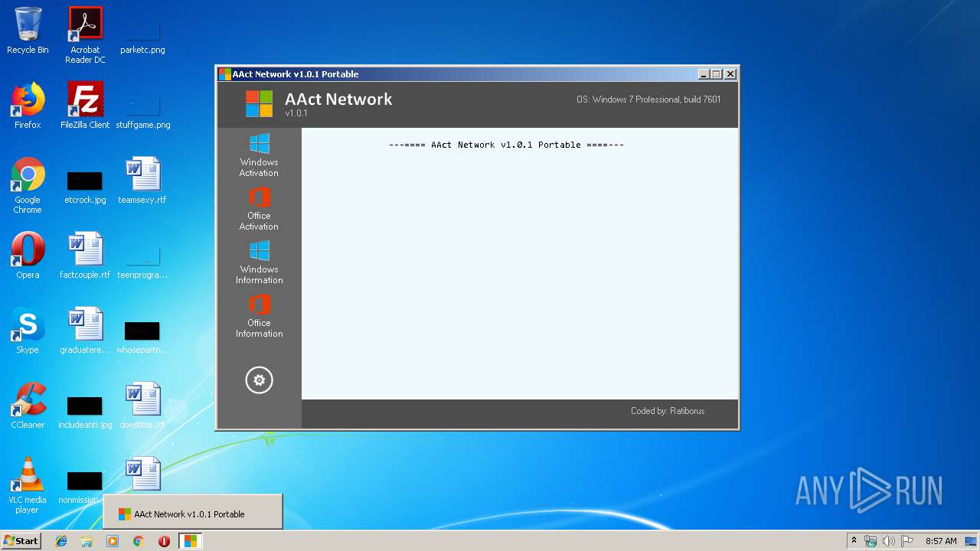
Task: Open Windows Activation in AAct sidebar
Action: 259,155
